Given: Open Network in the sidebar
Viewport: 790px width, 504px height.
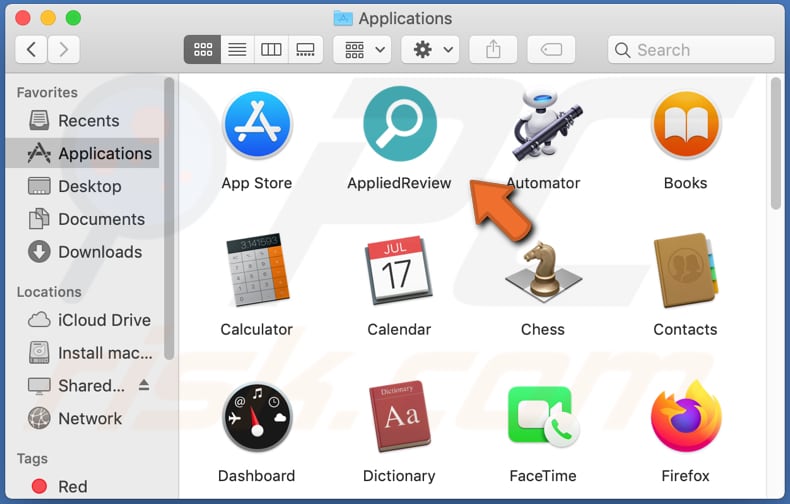Looking at the screenshot, I should (x=83, y=418).
